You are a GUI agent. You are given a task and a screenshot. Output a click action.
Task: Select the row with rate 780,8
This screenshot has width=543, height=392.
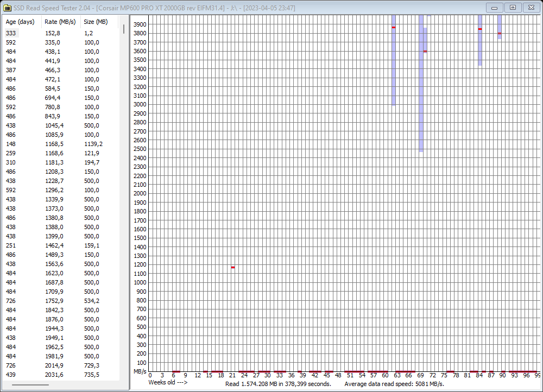coord(61,107)
